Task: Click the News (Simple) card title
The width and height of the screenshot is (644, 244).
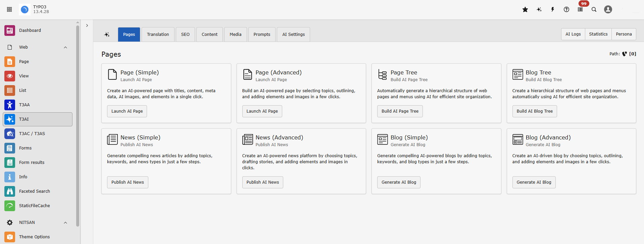Action: coord(141,137)
